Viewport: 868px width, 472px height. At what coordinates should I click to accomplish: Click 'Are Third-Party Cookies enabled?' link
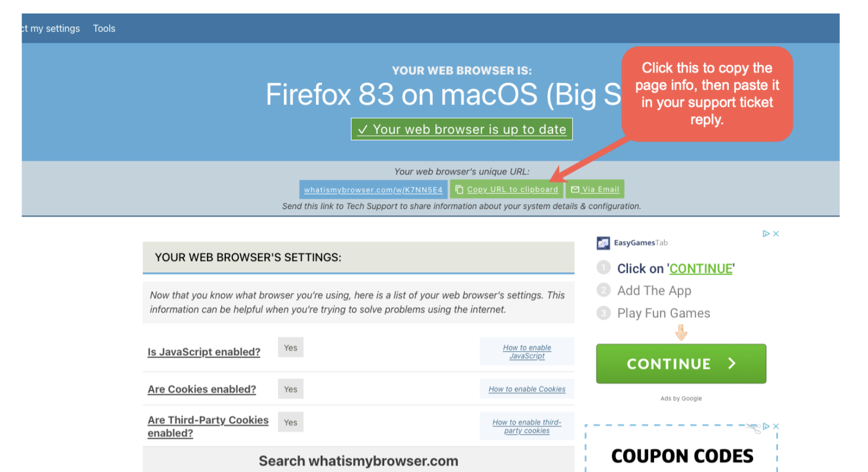(x=208, y=427)
